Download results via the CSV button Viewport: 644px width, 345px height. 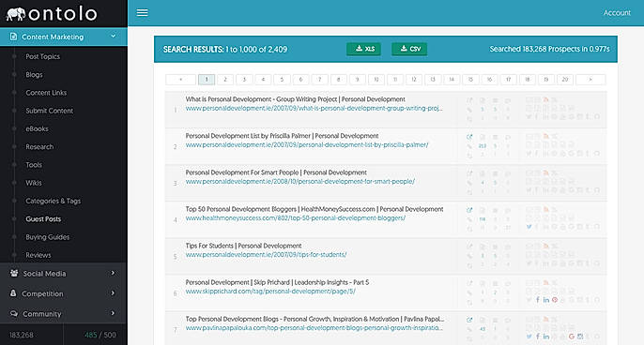409,49
